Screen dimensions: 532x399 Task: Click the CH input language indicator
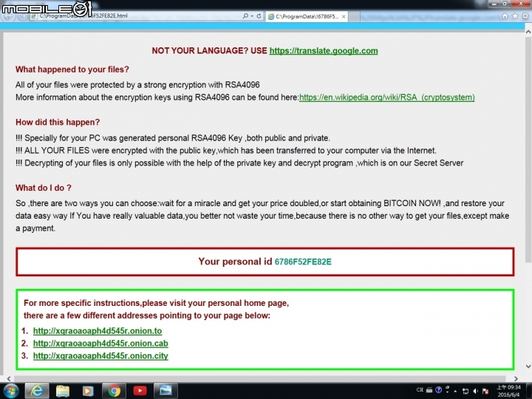[x=420, y=390]
